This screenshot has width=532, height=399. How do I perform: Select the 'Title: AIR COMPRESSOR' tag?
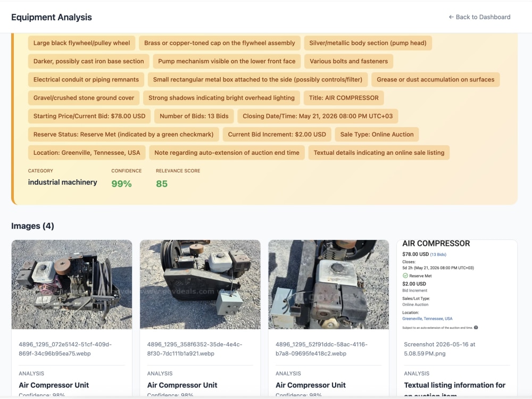[x=344, y=98]
